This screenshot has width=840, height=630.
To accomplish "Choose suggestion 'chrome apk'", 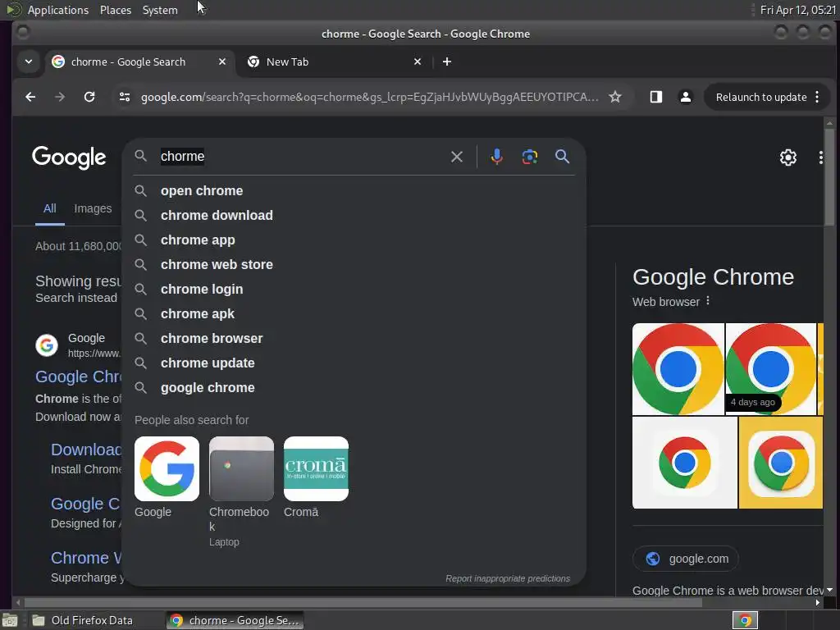I will click(x=354, y=314).
